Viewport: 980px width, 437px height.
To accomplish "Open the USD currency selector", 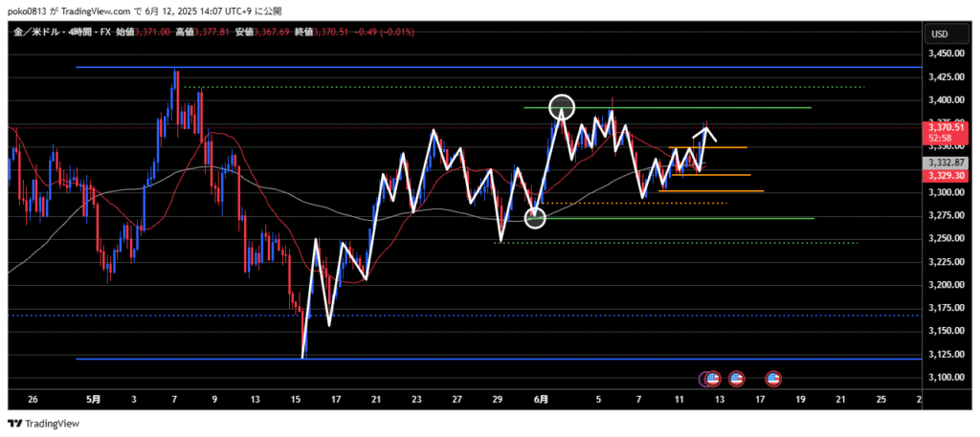I will (x=939, y=34).
